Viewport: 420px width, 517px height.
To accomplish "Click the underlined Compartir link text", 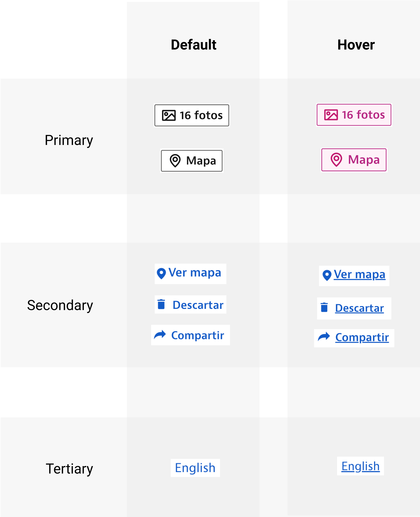I will 362,337.
